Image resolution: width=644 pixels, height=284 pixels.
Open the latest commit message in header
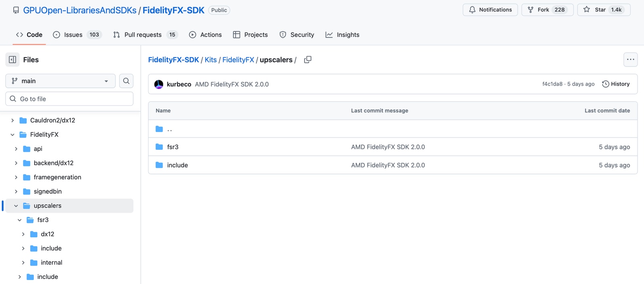(232, 84)
